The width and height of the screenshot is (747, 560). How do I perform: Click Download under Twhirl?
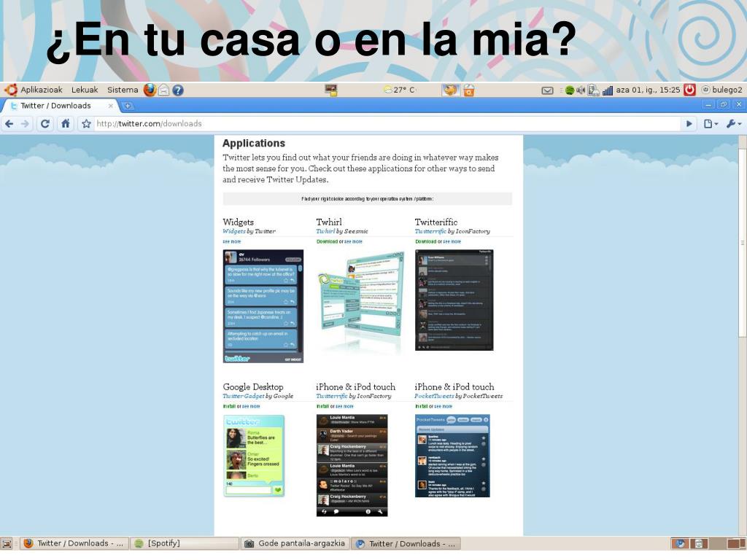pyautogui.click(x=327, y=242)
